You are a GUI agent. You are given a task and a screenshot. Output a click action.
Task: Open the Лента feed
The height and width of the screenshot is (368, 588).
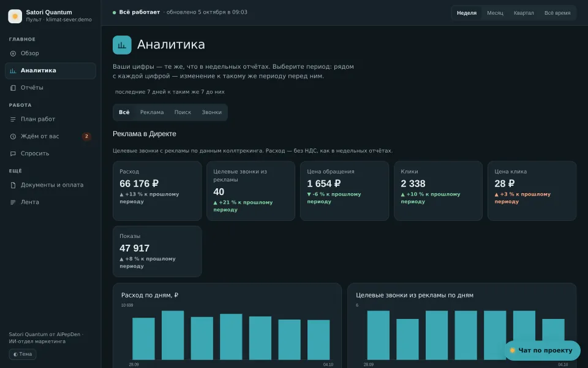[x=50, y=202]
